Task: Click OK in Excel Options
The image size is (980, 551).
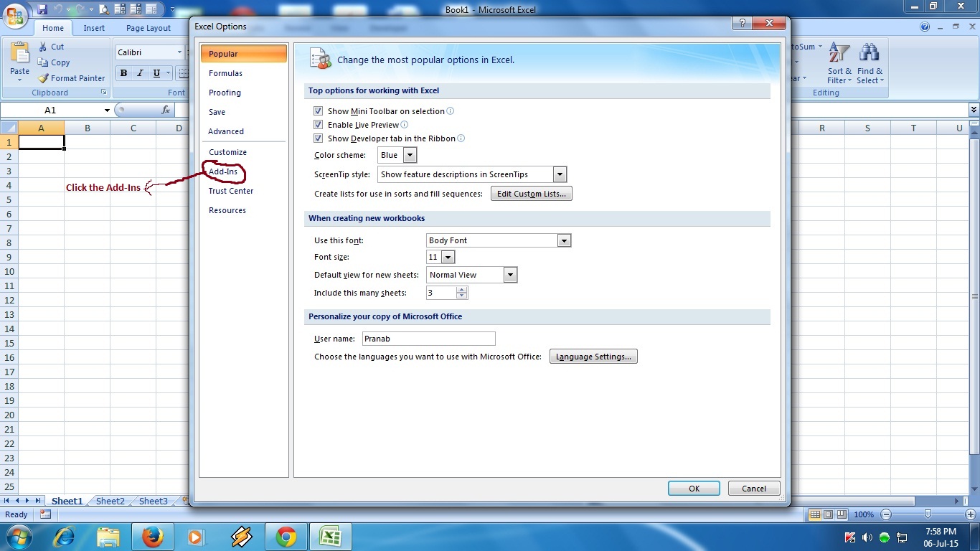Action: (x=694, y=488)
